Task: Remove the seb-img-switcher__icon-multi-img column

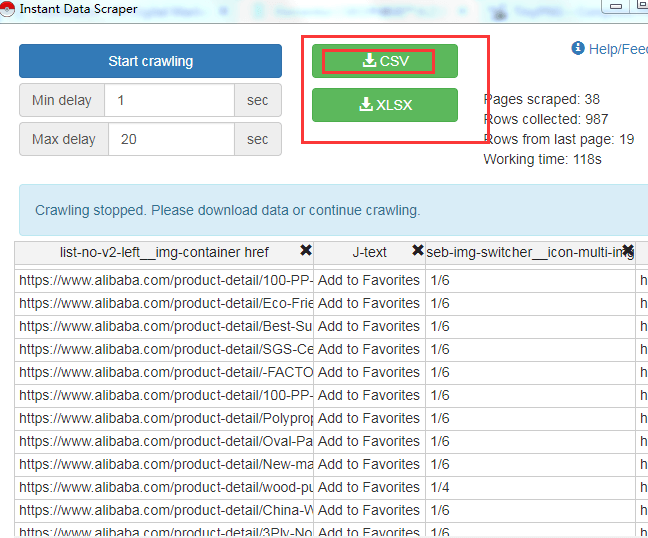Action: click(628, 250)
